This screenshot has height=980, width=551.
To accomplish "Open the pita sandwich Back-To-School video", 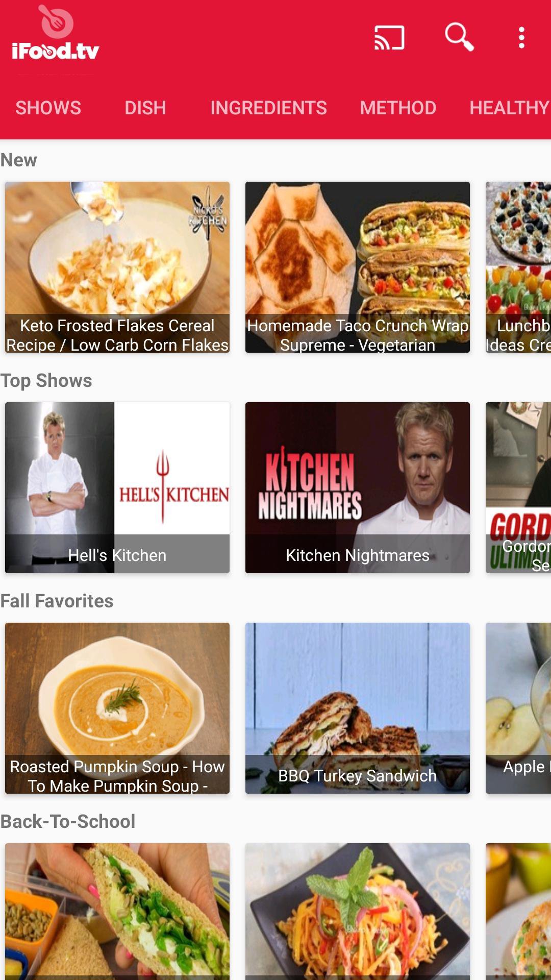I will pos(117,912).
